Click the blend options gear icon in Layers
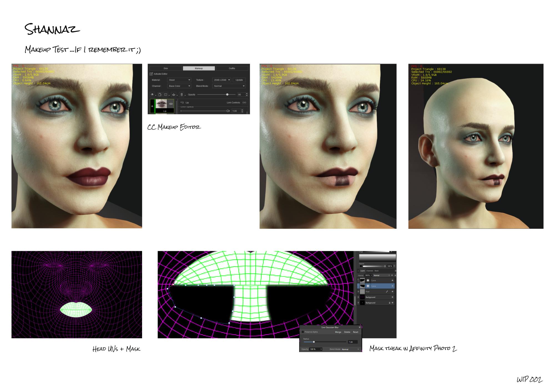This screenshot has width=555, height=392. (392, 275)
